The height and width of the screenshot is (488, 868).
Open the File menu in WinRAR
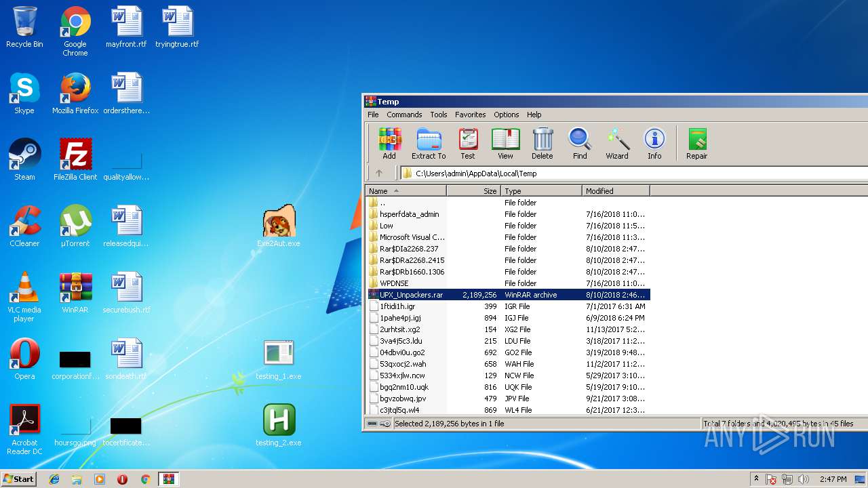(x=373, y=115)
